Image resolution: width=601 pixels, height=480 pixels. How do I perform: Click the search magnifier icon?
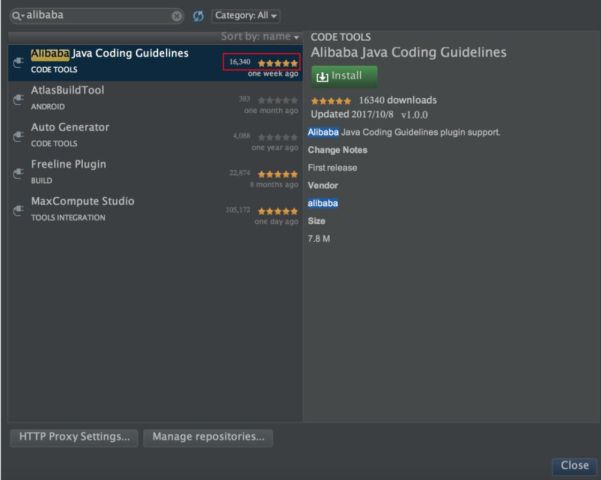click(x=15, y=16)
